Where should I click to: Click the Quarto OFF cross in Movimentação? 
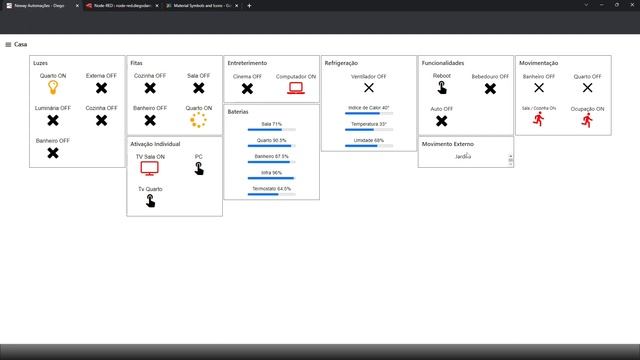pyautogui.click(x=587, y=88)
